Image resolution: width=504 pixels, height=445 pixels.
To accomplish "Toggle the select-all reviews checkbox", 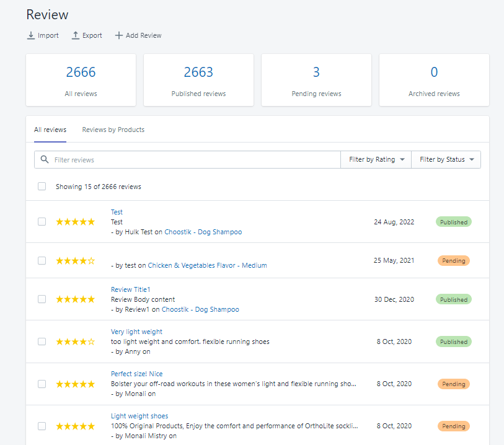I will pyautogui.click(x=42, y=187).
